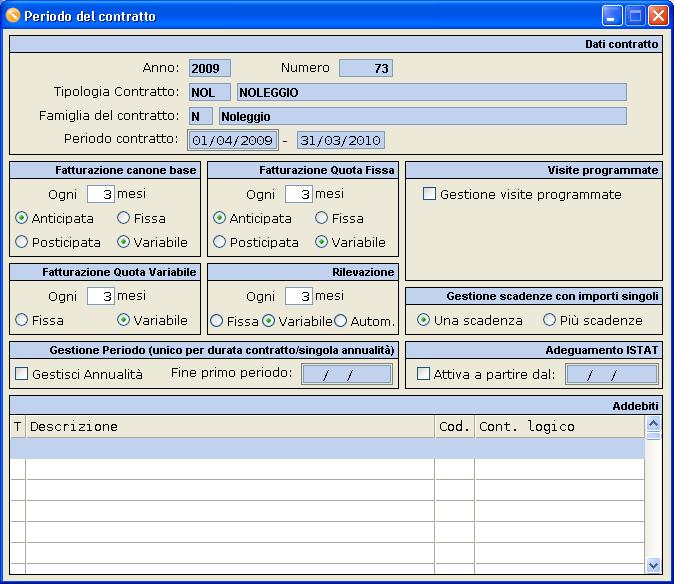Click the Cont. logico column header
The width and height of the screenshot is (674, 584).
(x=559, y=426)
